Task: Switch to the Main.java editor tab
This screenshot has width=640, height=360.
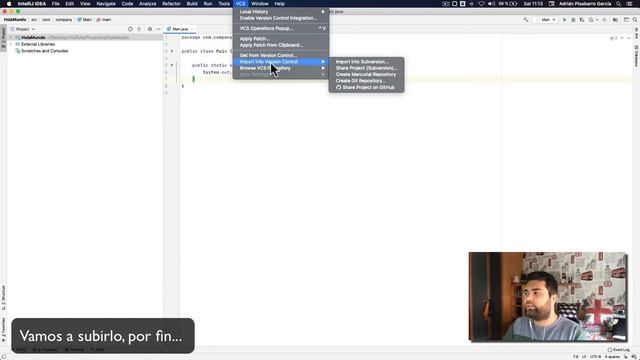Action: [x=180, y=29]
